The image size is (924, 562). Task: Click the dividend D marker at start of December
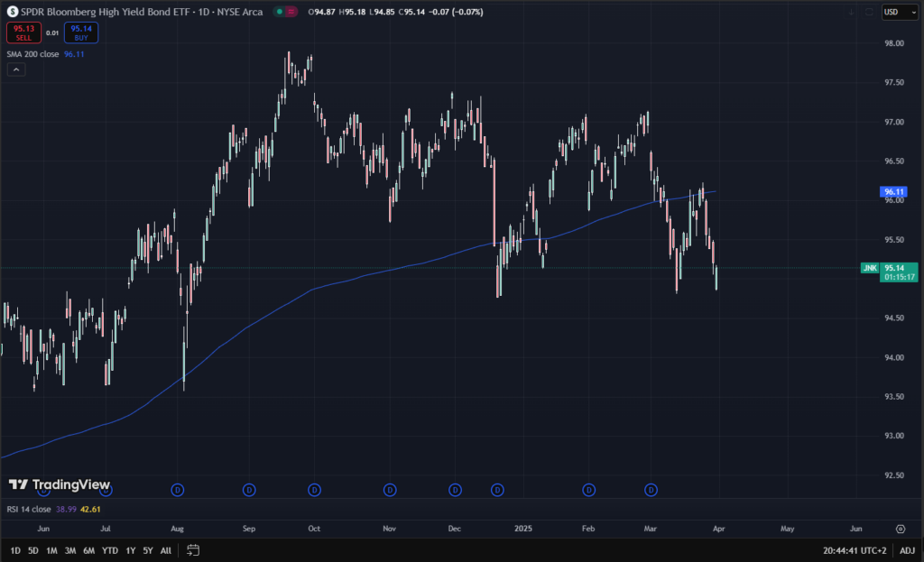(x=455, y=490)
